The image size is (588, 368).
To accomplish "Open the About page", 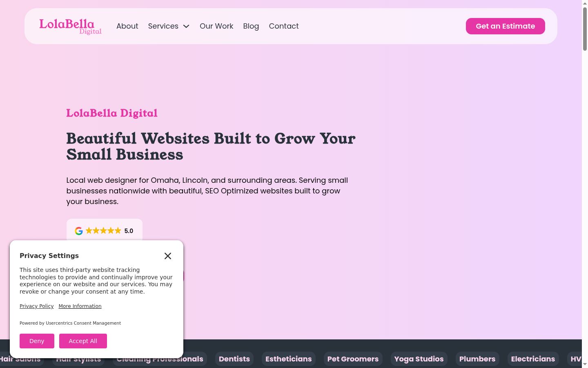I will 127,26.
